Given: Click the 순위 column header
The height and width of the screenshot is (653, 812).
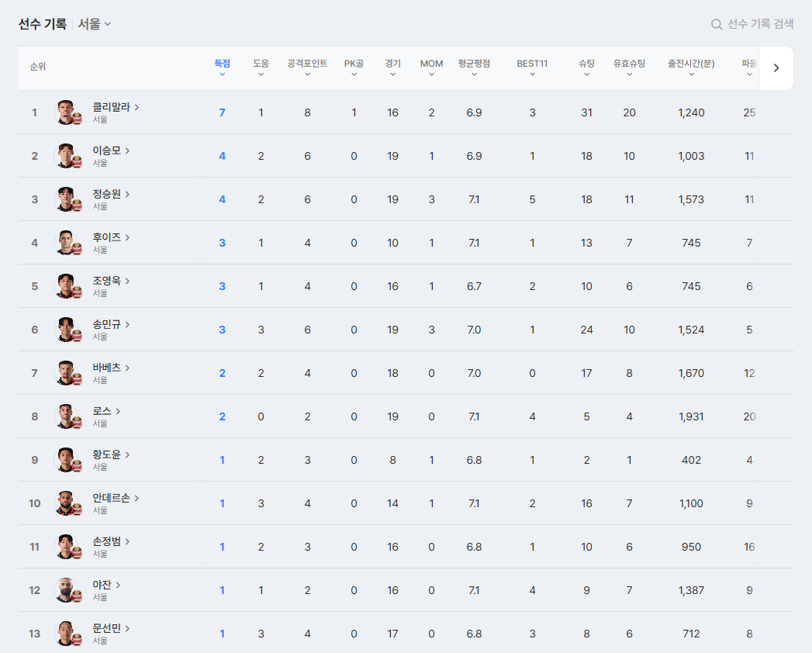Looking at the screenshot, I should click(38, 67).
